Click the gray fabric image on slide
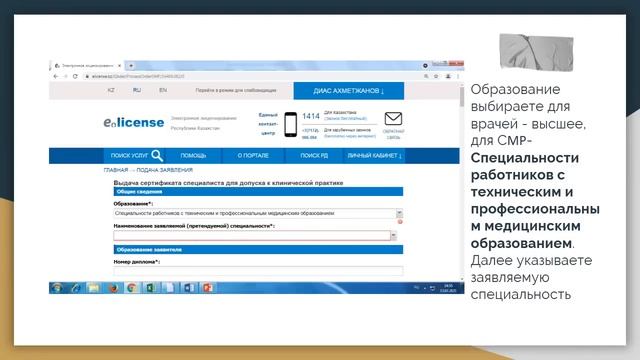The image size is (640, 360). 536,53
